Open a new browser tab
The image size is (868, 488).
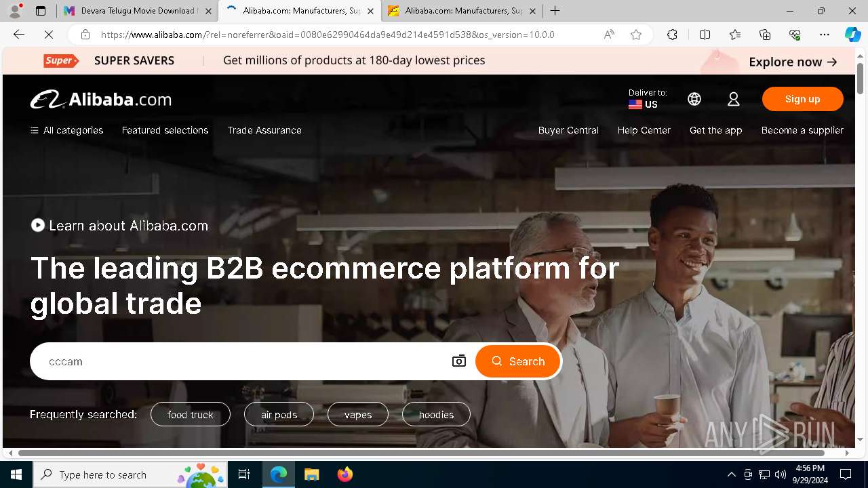click(x=555, y=11)
